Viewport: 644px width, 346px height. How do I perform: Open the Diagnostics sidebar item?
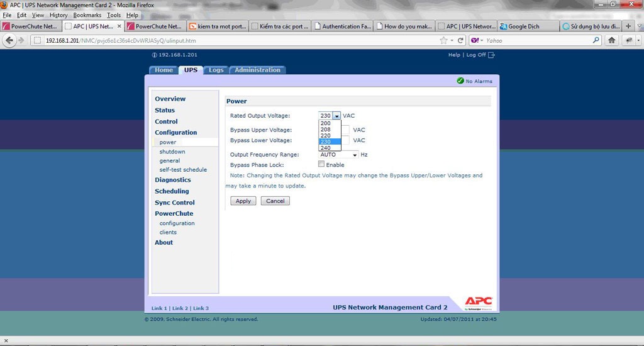pyautogui.click(x=173, y=180)
